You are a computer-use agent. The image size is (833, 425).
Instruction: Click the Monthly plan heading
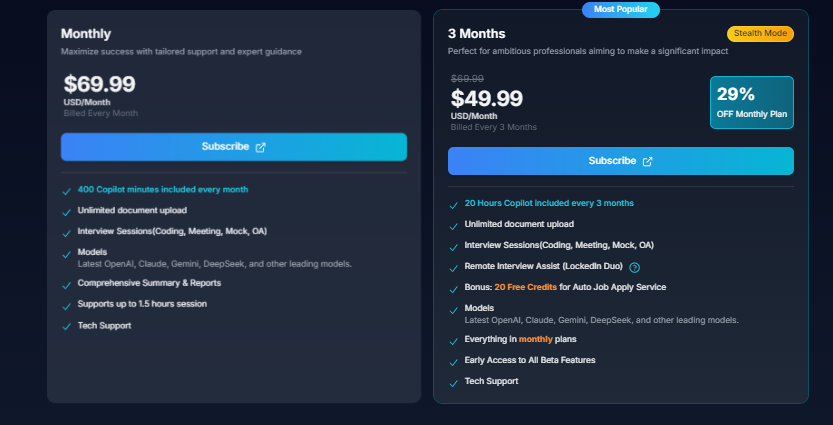click(86, 34)
